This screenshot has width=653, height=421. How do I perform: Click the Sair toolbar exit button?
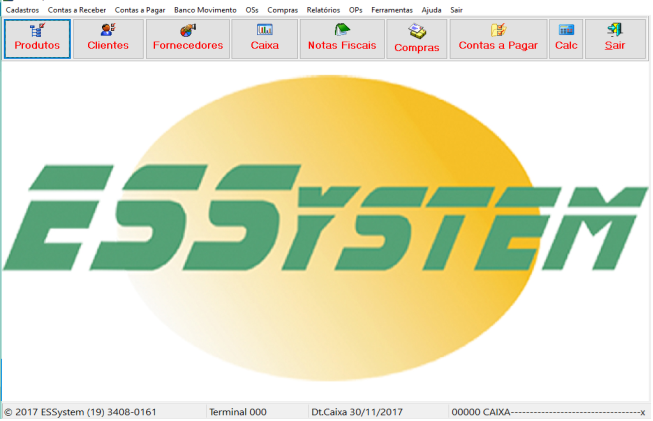tap(615, 38)
